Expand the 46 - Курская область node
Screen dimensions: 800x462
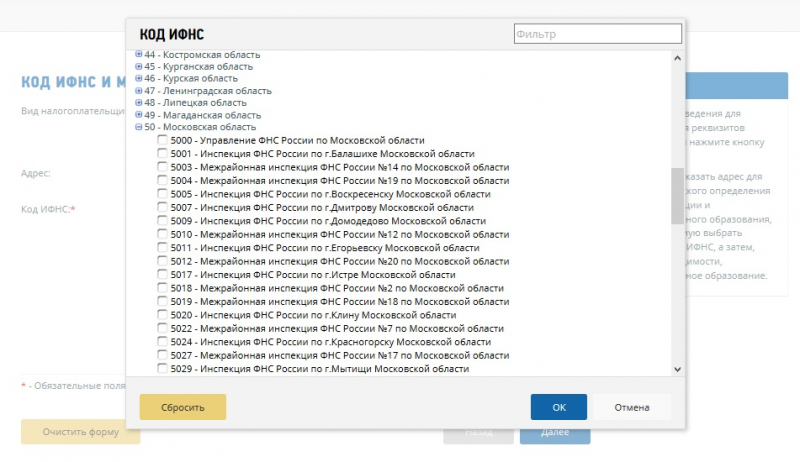(138, 78)
